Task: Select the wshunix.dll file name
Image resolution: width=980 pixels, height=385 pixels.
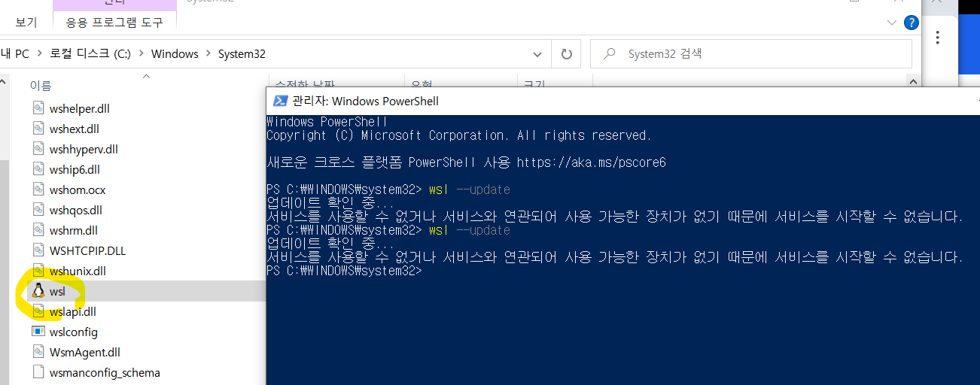Action: click(78, 271)
